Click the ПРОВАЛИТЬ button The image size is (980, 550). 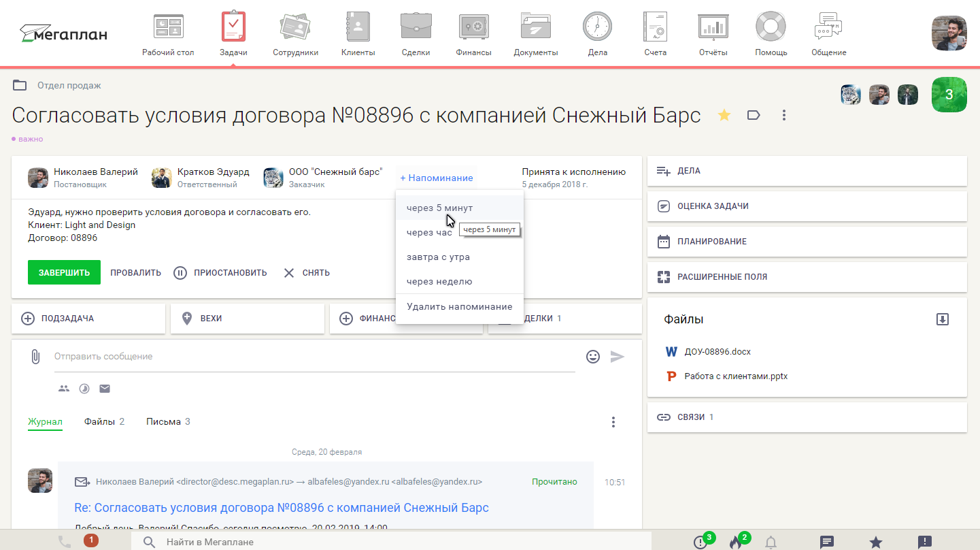136,273
